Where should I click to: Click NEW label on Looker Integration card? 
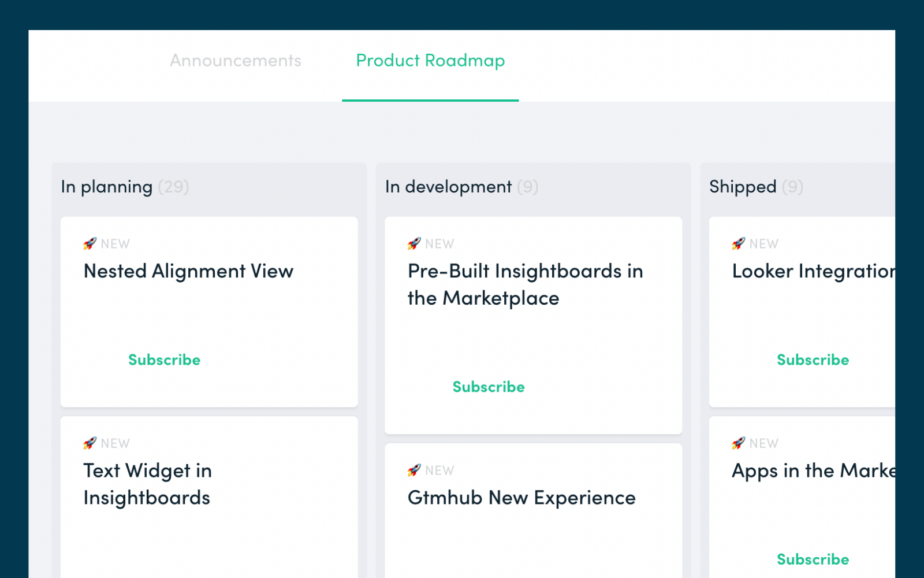(764, 244)
